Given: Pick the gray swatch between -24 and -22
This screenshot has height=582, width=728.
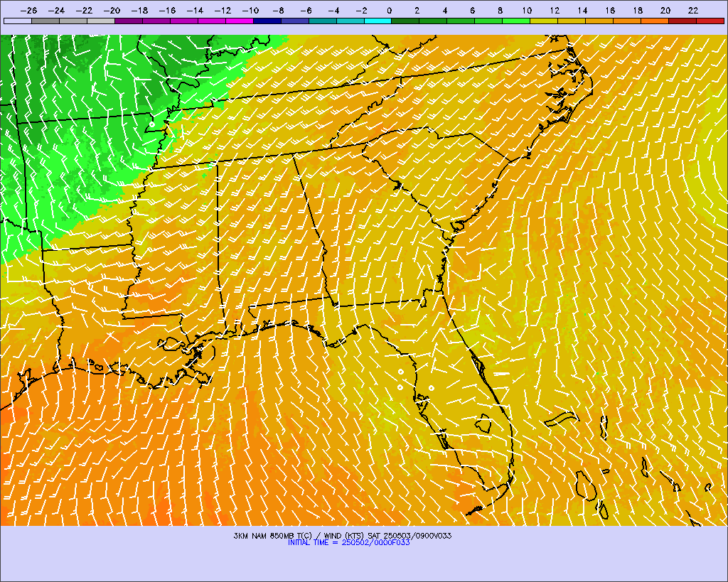Looking at the screenshot, I should 73,21.
